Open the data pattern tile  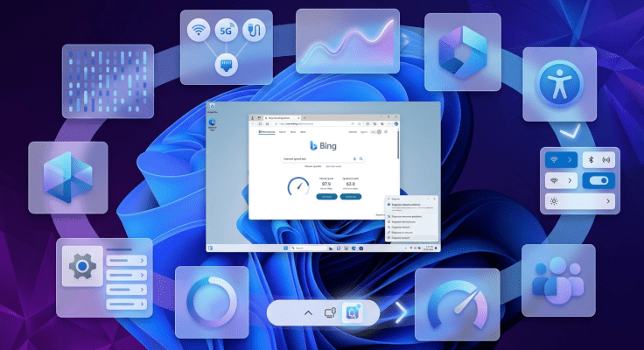pos(108,81)
